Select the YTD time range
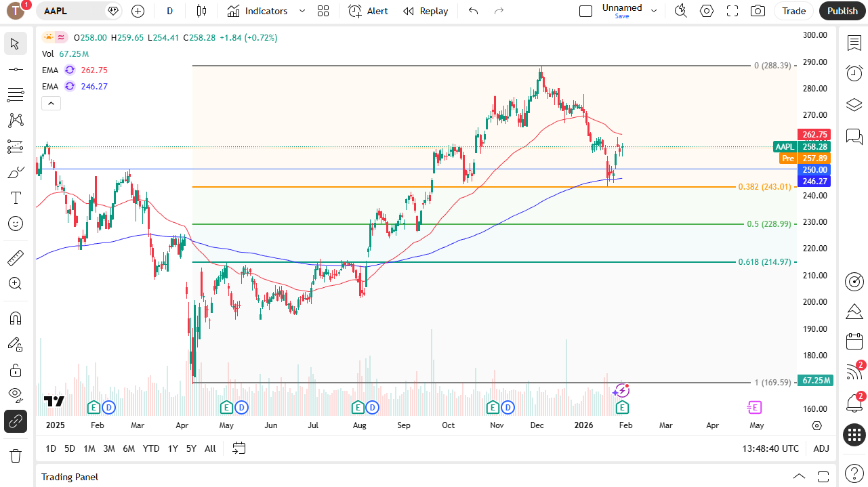This screenshot has width=868, height=487. click(x=151, y=448)
